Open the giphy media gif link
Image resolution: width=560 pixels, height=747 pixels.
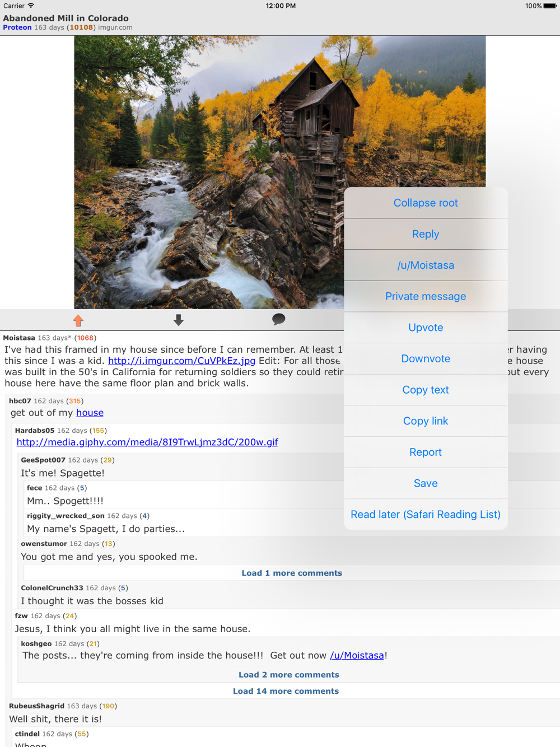tap(147, 442)
